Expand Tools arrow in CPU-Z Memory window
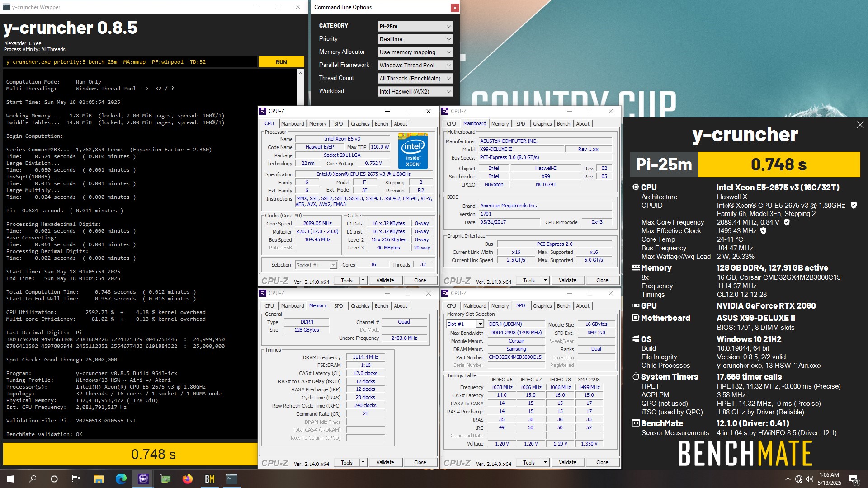 363,462
